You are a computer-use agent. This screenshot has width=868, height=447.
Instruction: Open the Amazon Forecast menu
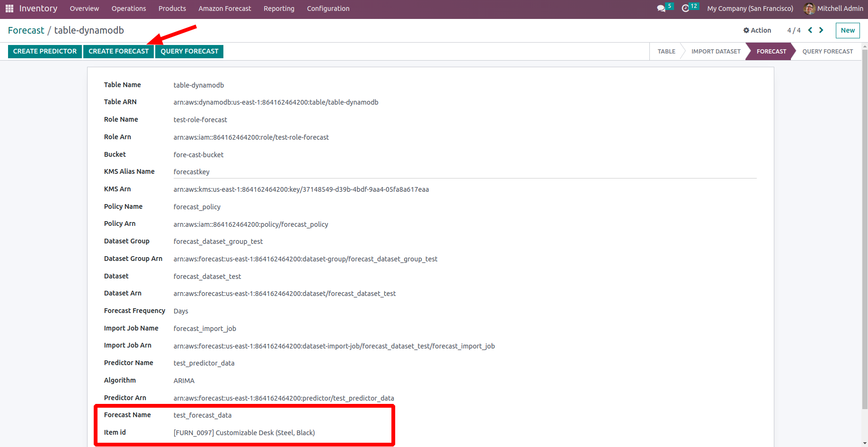(x=225, y=9)
